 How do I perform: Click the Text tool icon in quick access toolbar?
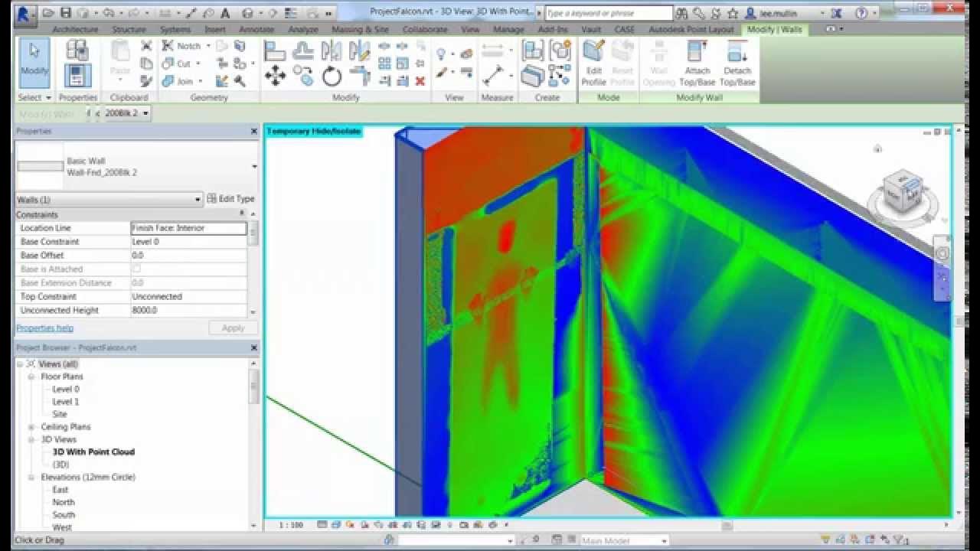click(226, 13)
